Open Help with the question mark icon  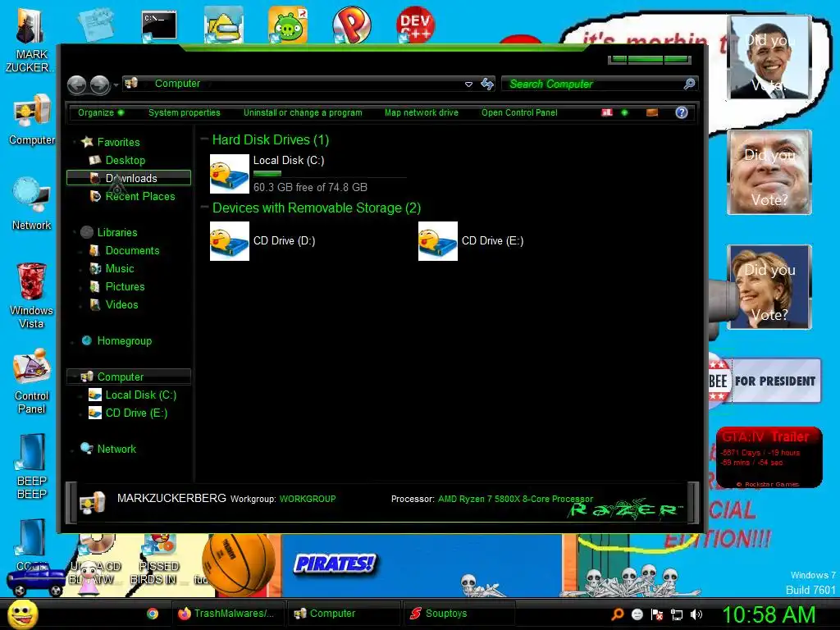click(x=682, y=112)
